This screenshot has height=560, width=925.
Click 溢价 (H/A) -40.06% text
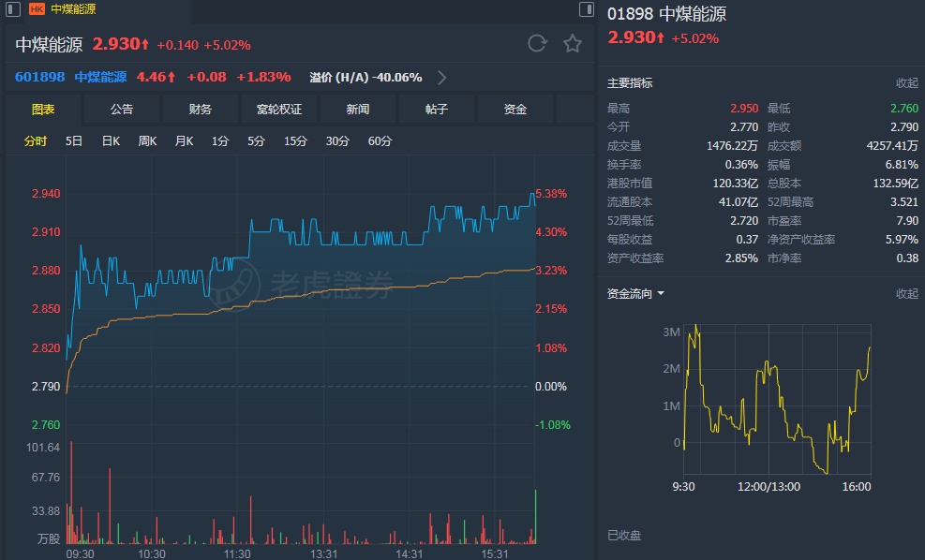[x=366, y=77]
